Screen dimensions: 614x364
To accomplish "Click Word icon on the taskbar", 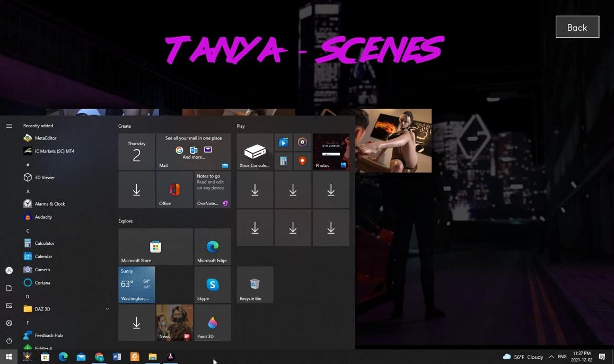I will coord(117,357).
